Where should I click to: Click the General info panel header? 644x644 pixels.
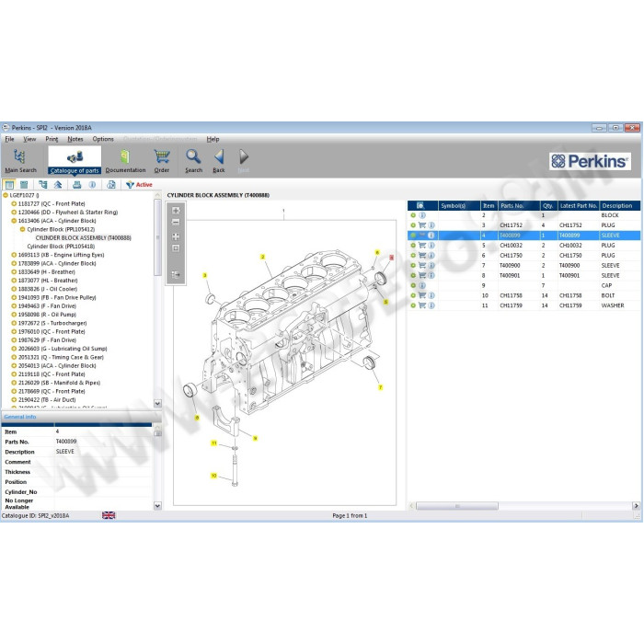tap(81, 417)
